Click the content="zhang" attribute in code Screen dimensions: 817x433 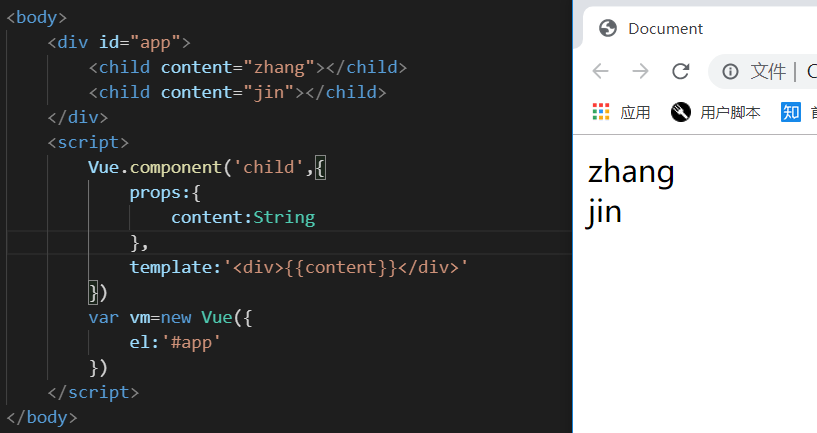(238, 67)
